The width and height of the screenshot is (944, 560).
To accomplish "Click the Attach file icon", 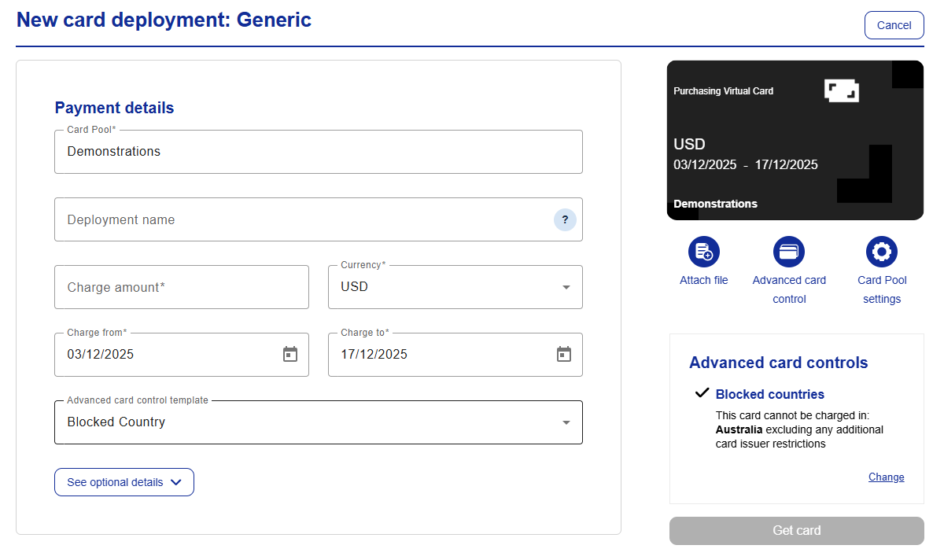I will [704, 252].
